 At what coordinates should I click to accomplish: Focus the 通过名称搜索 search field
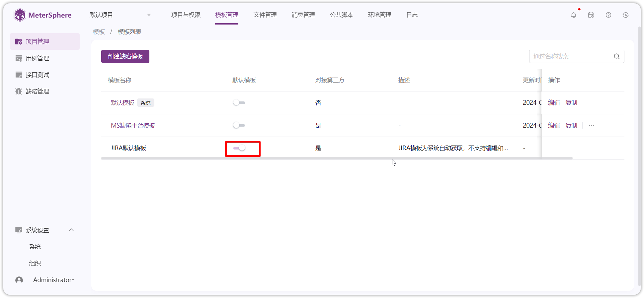571,56
